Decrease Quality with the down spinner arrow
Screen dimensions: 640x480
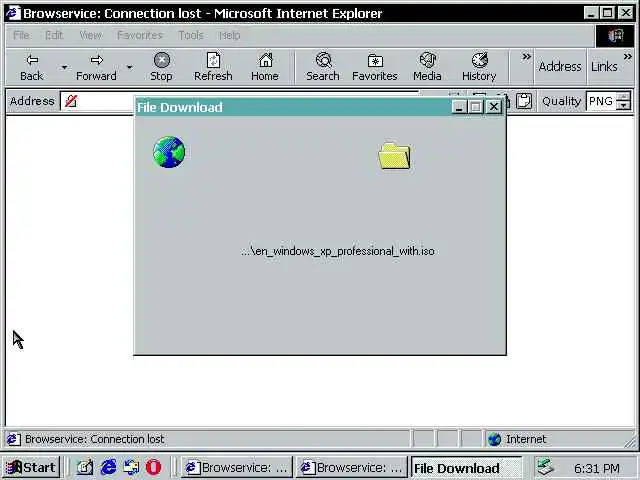point(623,106)
